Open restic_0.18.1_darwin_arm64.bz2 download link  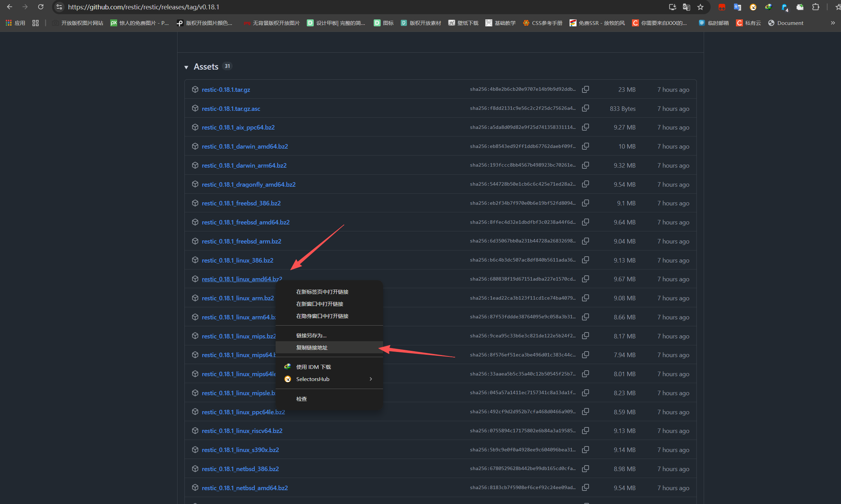pos(244,165)
